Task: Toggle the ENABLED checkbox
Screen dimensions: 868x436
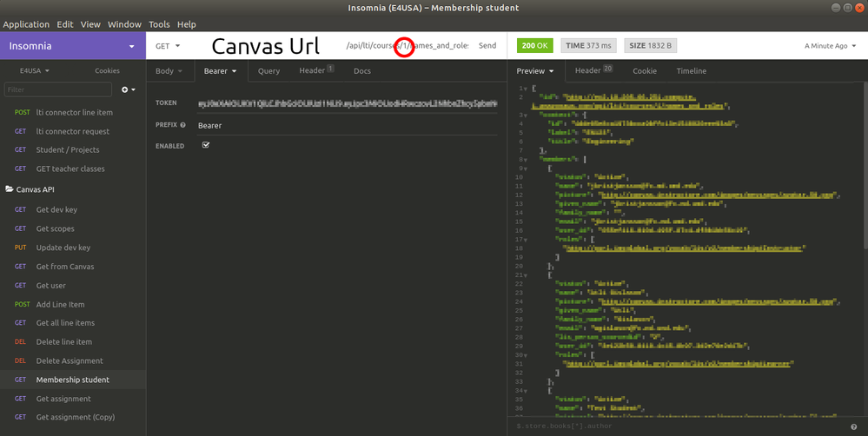Action: pyautogui.click(x=206, y=145)
